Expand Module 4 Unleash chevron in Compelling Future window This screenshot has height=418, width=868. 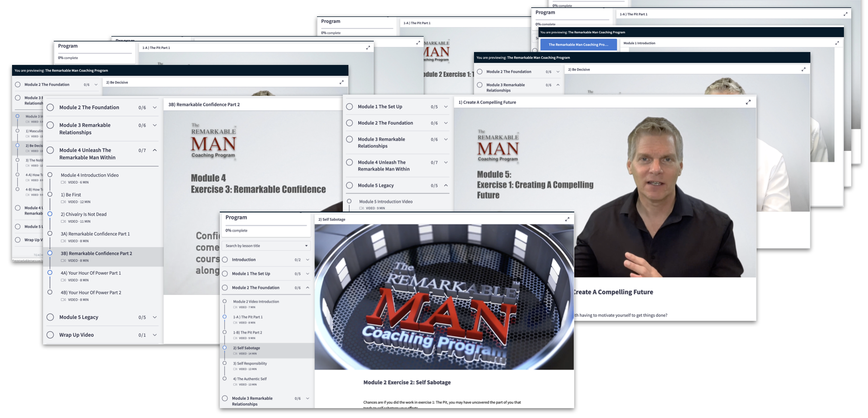point(446,162)
